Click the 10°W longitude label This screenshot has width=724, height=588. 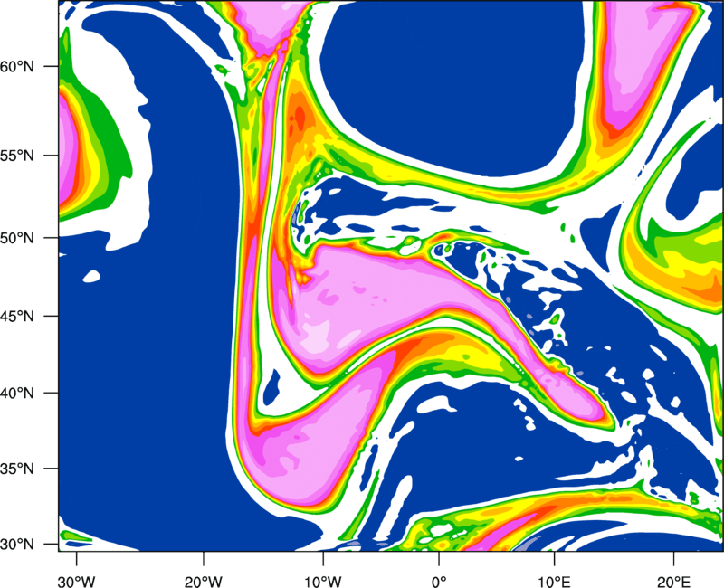click(x=323, y=582)
